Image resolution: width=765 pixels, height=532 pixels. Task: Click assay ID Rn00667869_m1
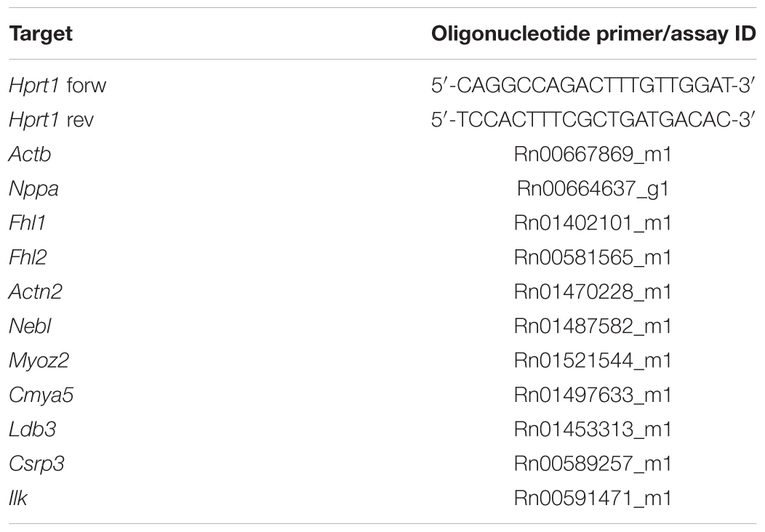[x=593, y=155]
